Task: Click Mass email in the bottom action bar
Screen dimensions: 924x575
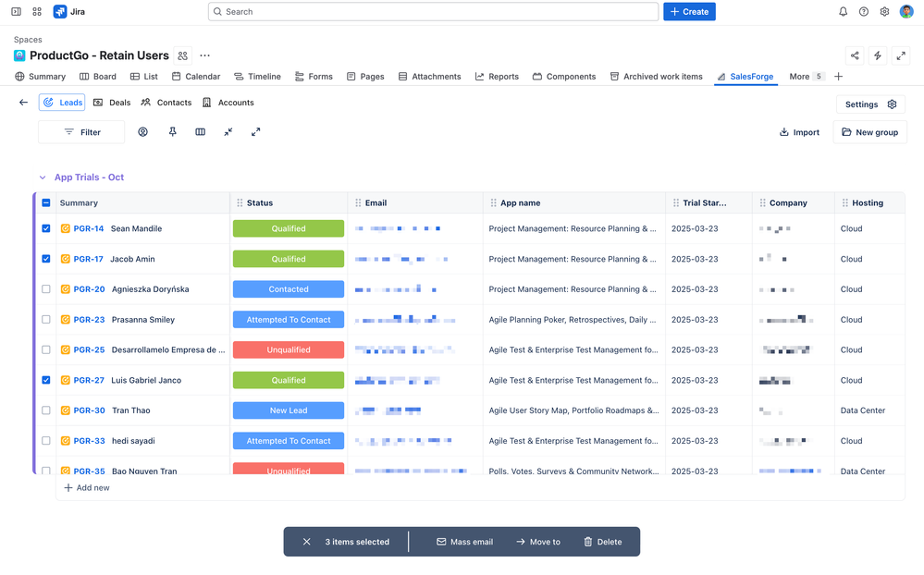Action: coord(463,542)
